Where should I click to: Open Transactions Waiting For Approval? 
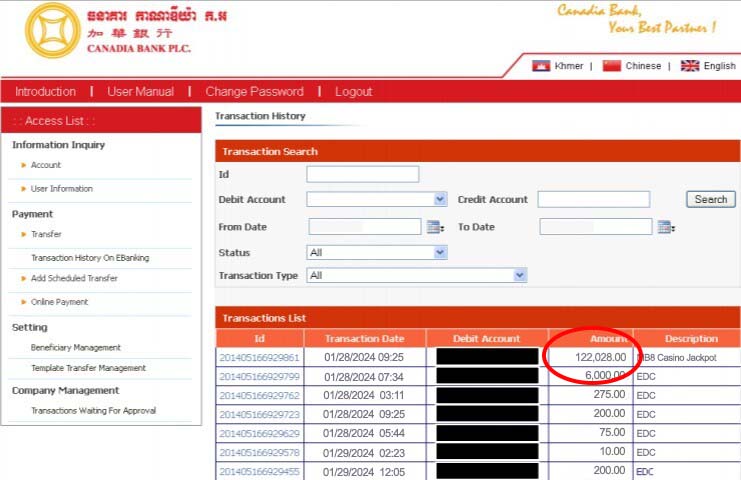click(93, 411)
